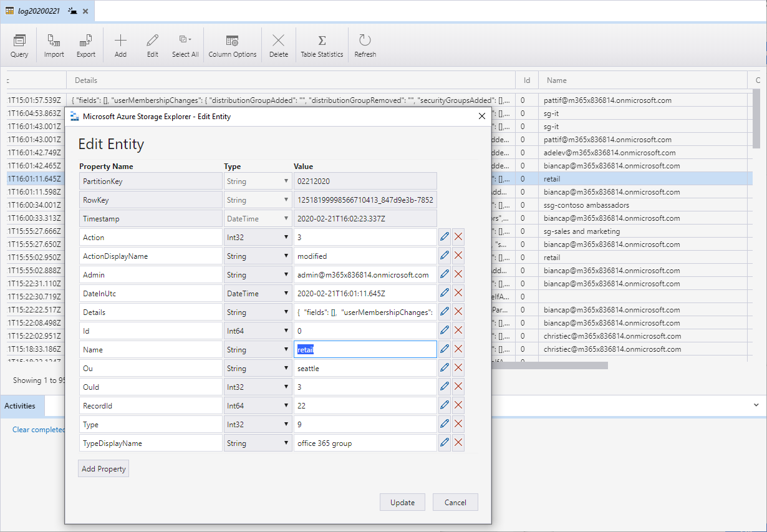Click pencil icon beside Details value

pos(445,312)
